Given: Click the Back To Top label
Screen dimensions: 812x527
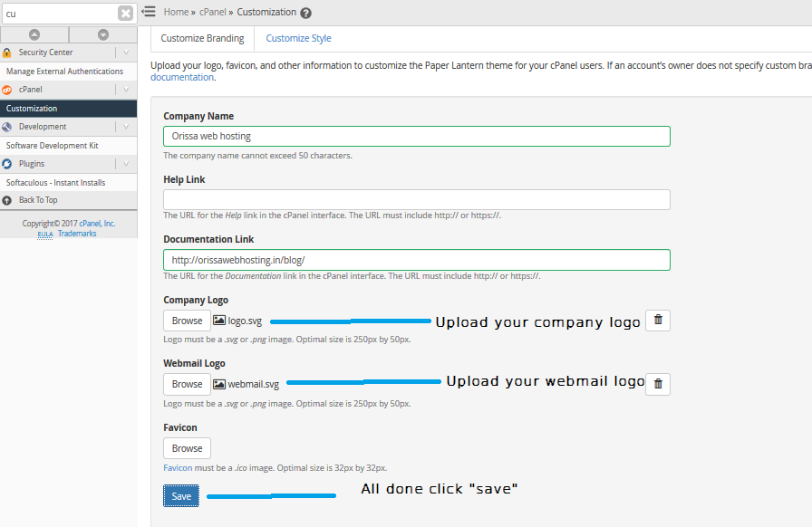Looking at the screenshot, I should click(x=38, y=200).
